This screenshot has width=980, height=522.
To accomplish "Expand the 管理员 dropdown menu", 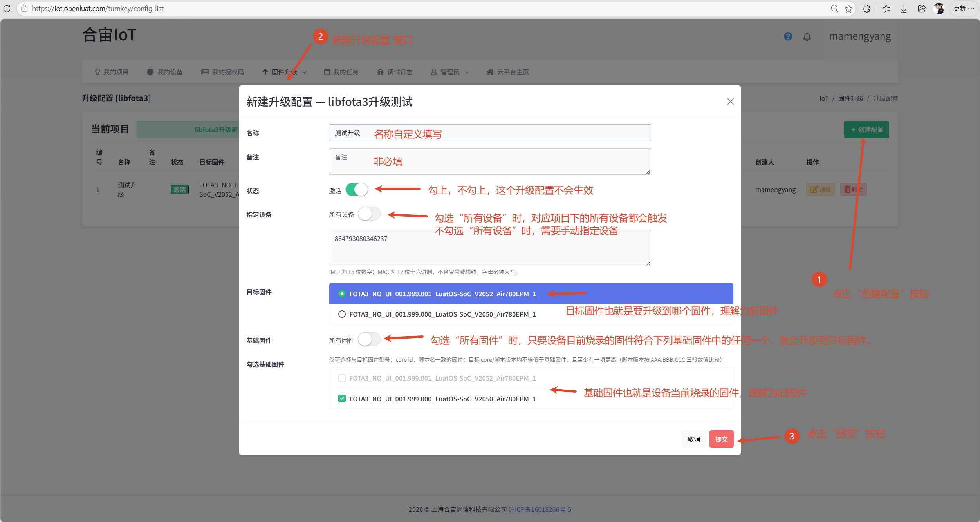I will click(450, 72).
